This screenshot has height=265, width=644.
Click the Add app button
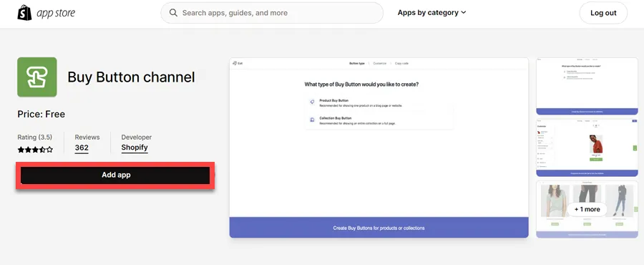tap(116, 175)
